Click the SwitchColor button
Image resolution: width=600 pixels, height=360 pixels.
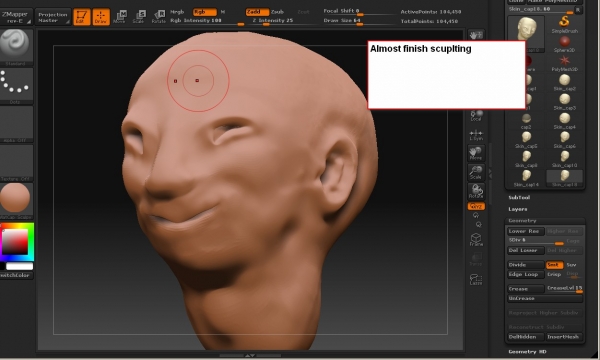[x=16, y=275]
